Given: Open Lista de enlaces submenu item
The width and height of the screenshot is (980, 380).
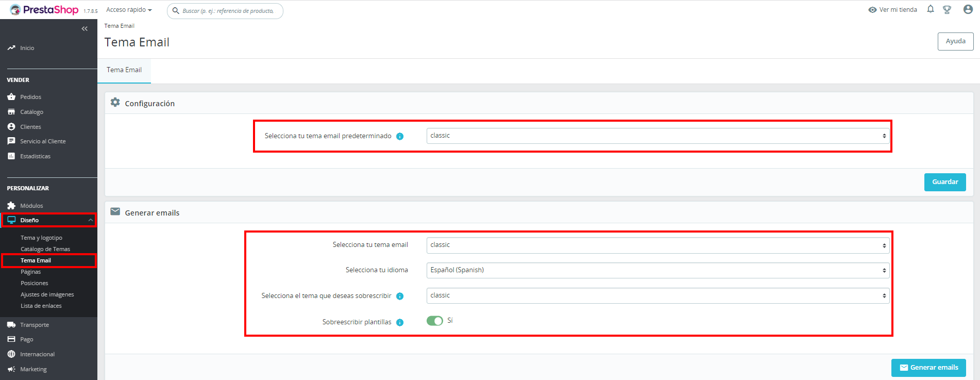Looking at the screenshot, I should coord(41,306).
